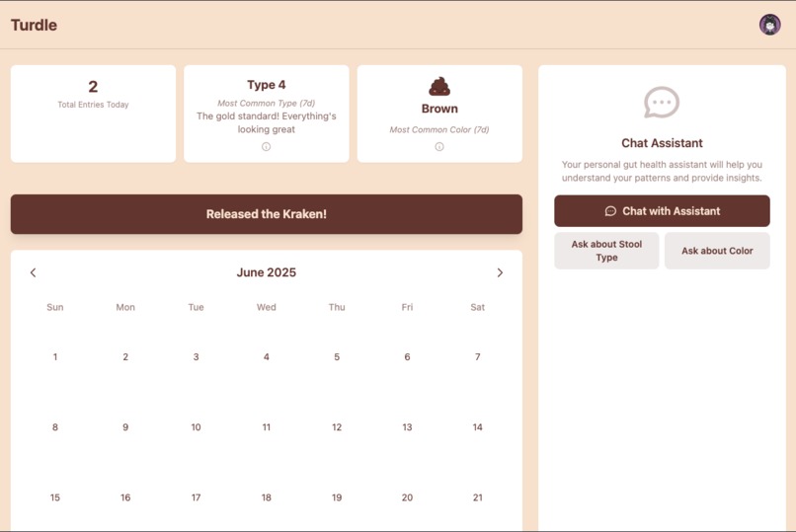
Task: Click Ask about Color button
Action: pos(717,251)
